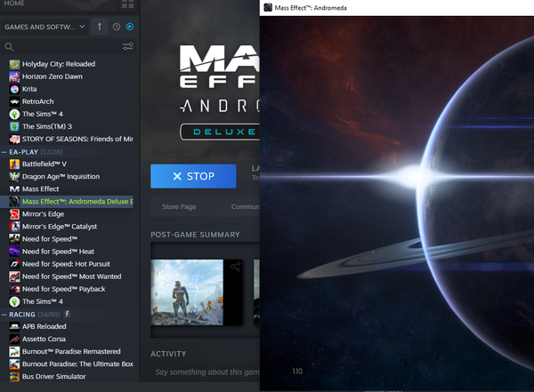Toggle the RACING collection lightning icon
This screenshot has height=392, width=534.
coord(68,314)
